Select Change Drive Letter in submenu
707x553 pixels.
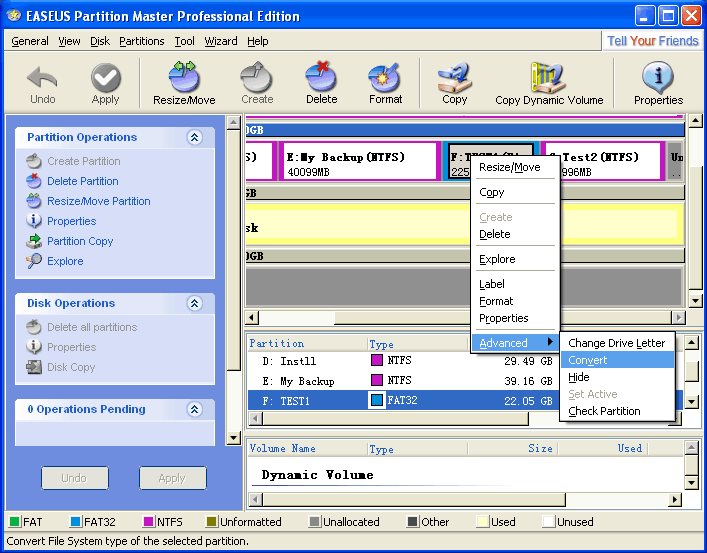click(x=617, y=343)
